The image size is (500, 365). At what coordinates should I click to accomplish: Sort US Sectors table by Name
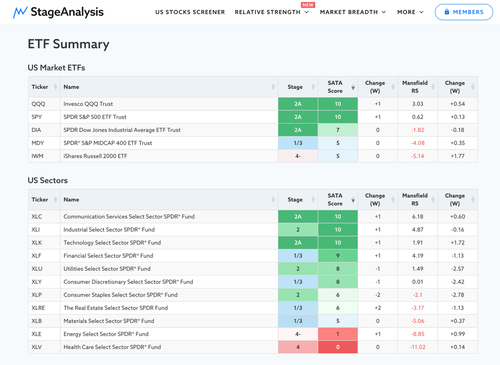click(x=169, y=200)
